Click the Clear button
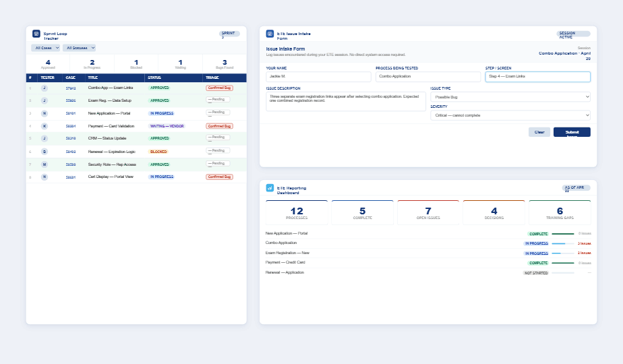Viewport: 623px width, 364px height. pos(539,132)
